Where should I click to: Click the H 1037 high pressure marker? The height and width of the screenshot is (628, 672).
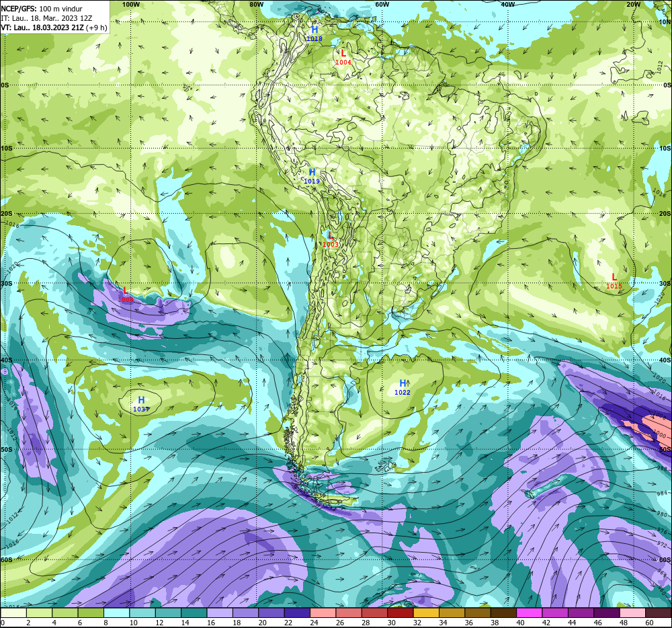tap(141, 404)
